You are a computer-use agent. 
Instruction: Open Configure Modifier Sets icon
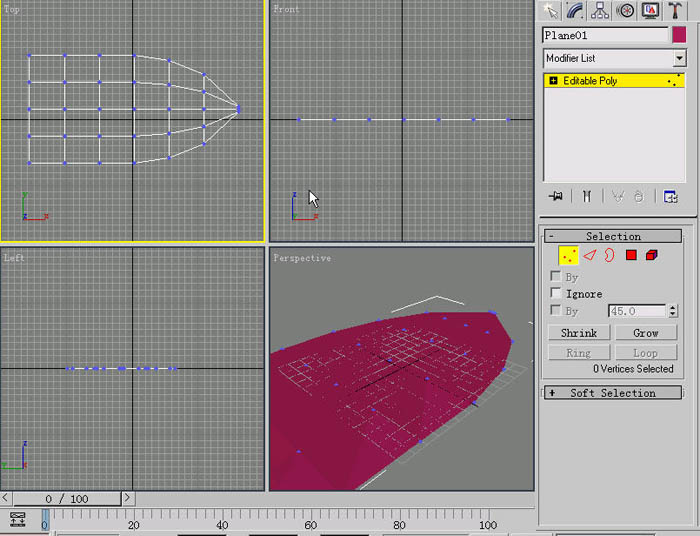[x=671, y=196]
